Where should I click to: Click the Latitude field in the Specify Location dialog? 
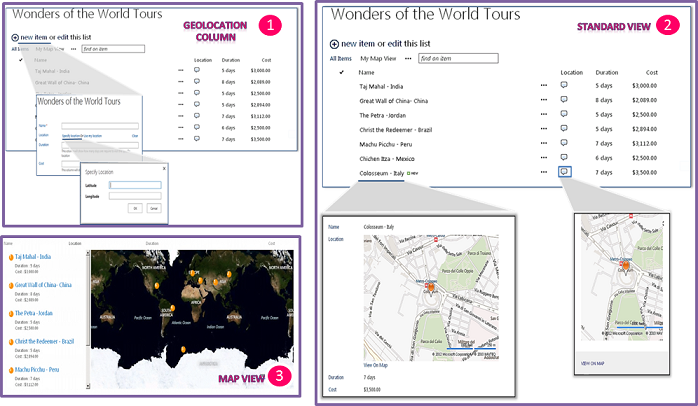click(x=135, y=185)
